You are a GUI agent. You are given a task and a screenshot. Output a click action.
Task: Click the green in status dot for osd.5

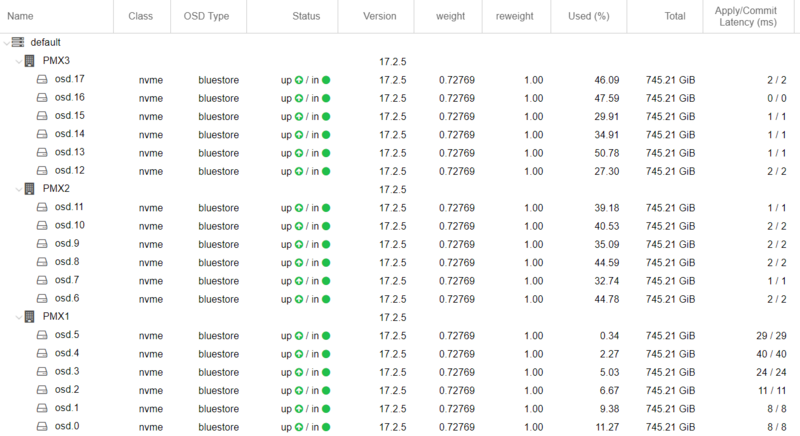click(x=326, y=336)
